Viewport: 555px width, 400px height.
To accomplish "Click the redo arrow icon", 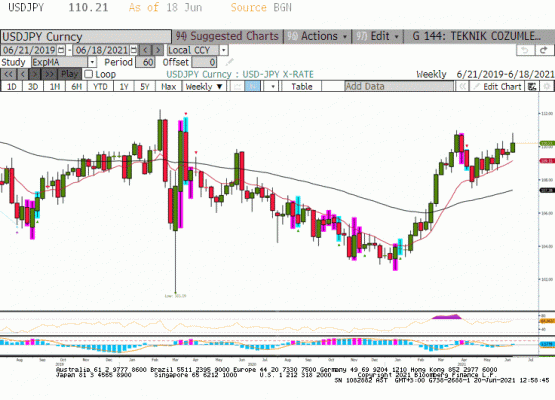I will point(544,50).
